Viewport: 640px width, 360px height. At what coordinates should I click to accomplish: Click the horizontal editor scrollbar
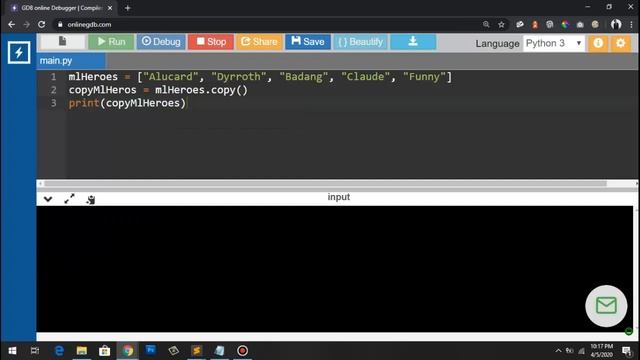coord(325,184)
